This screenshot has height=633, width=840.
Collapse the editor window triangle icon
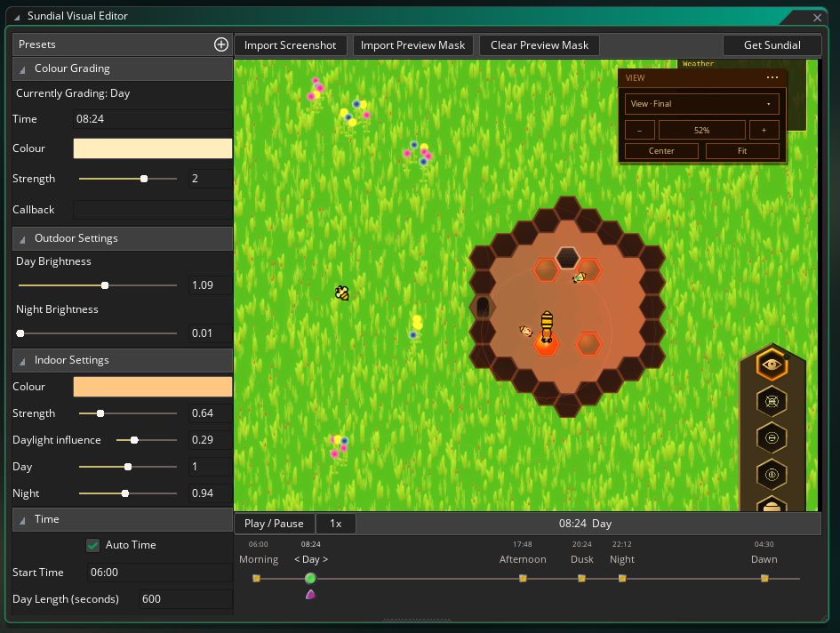(17, 17)
